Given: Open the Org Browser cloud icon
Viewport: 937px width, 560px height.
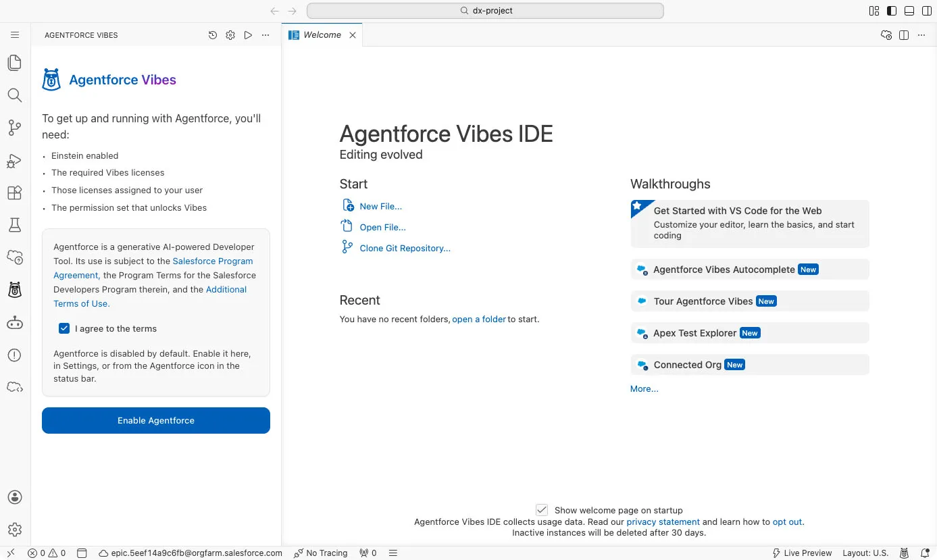Looking at the screenshot, I should [x=15, y=257].
